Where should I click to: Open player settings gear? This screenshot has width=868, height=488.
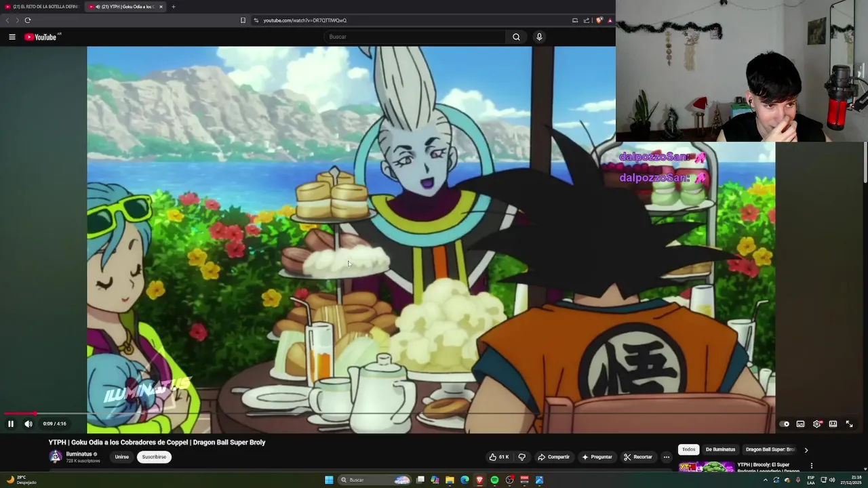[x=817, y=424]
